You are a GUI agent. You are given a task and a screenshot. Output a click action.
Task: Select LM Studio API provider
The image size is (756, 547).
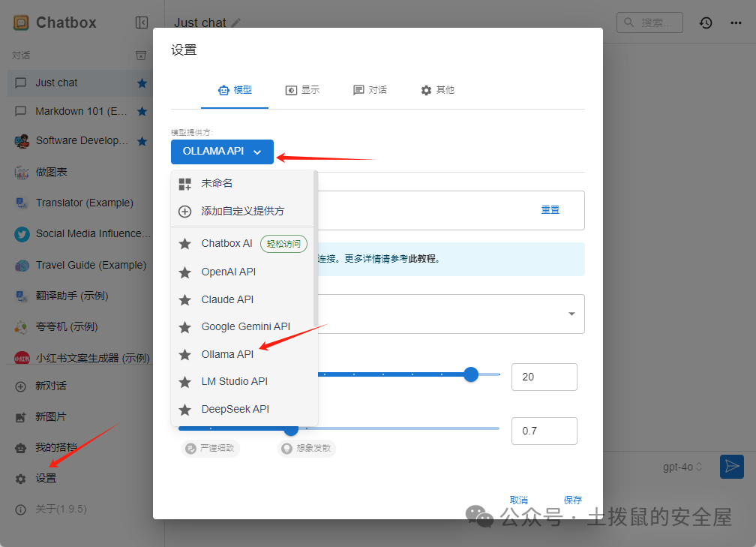[242, 381]
